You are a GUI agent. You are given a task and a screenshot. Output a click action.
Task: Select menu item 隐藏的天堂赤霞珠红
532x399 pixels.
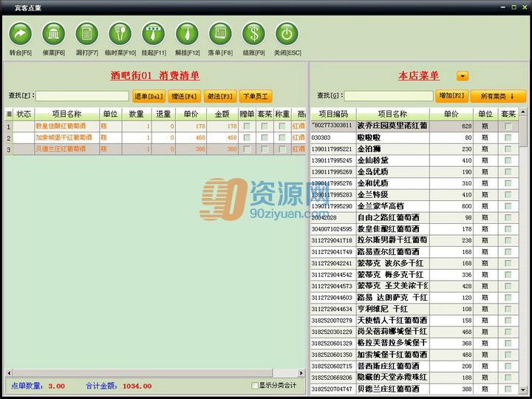tap(415, 378)
